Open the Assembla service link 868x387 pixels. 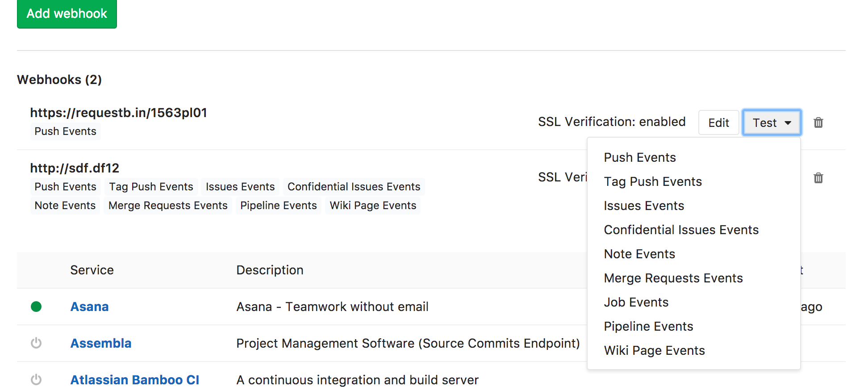tap(101, 343)
